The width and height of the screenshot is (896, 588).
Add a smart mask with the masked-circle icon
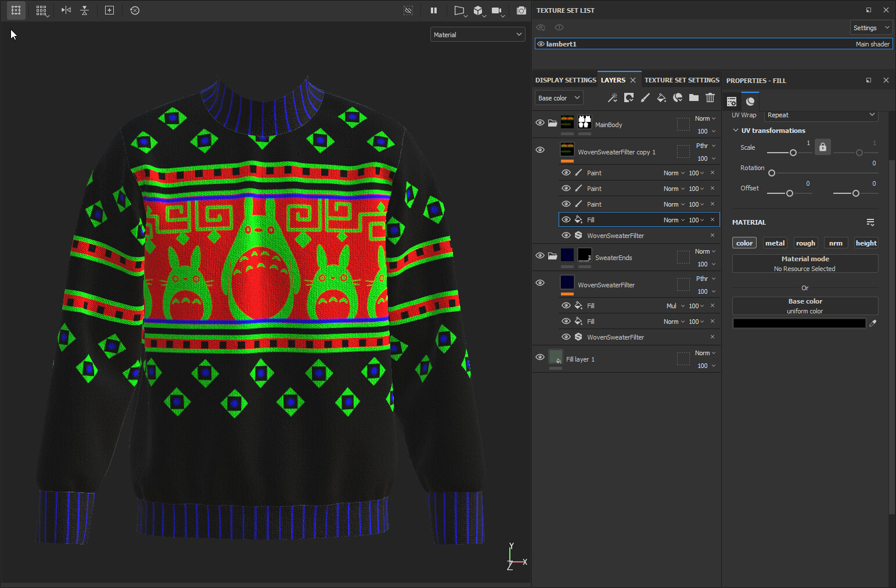678,98
